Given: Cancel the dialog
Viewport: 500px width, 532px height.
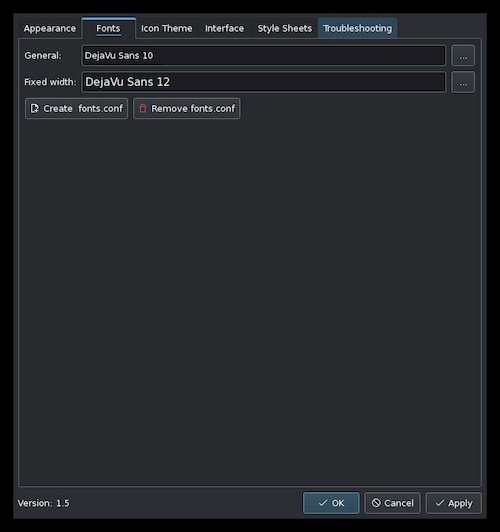Looking at the screenshot, I should click(392, 503).
